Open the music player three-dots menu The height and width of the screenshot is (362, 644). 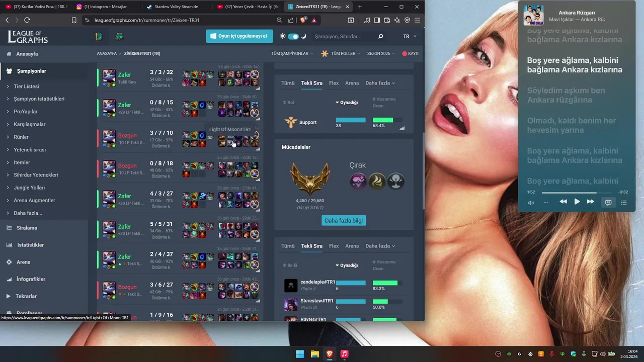(545, 203)
